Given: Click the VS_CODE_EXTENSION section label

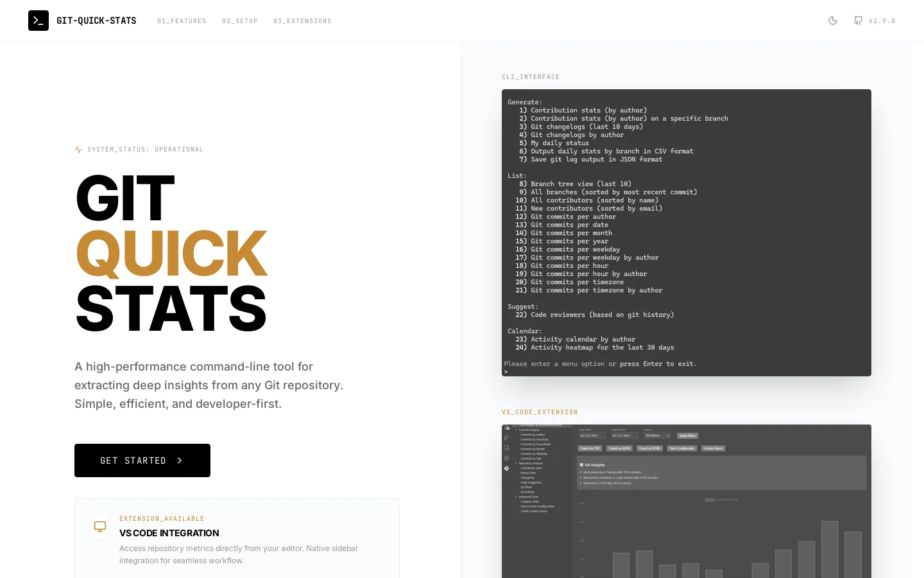Looking at the screenshot, I should [x=540, y=412].
